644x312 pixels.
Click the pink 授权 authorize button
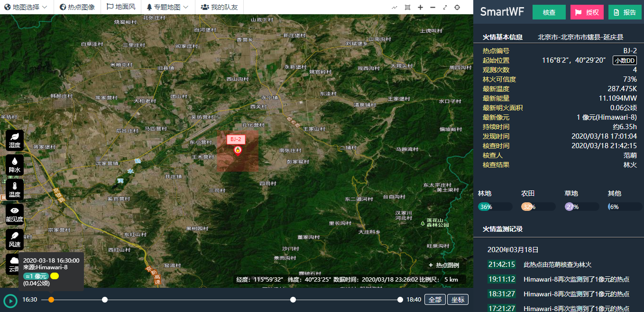tap(587, 12)
